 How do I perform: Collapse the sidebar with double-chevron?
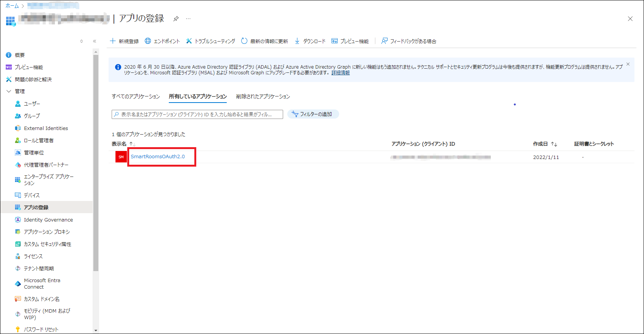coord(95,41)
